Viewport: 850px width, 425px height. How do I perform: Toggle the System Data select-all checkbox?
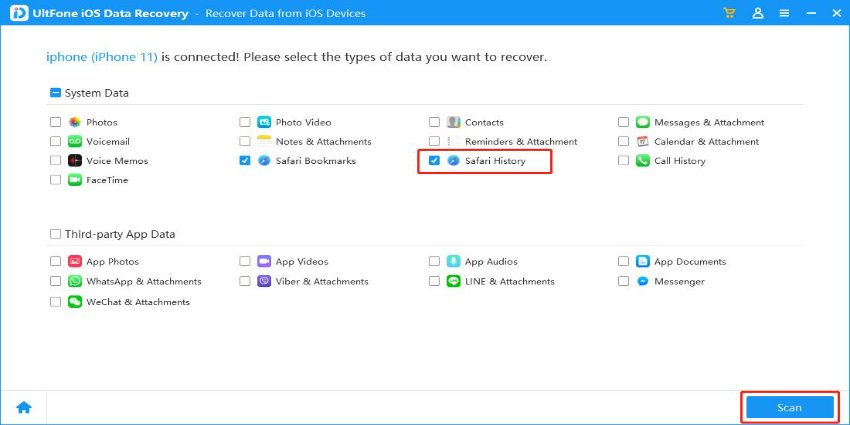click(54, 93)
